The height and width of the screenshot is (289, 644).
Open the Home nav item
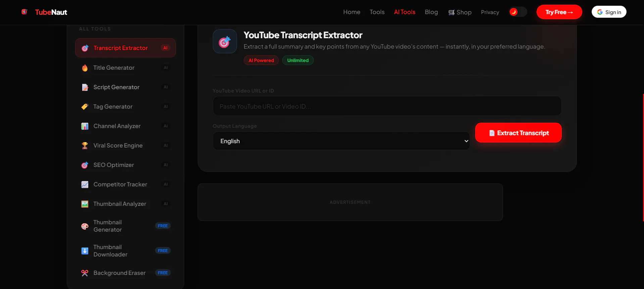tap(352, 12)
